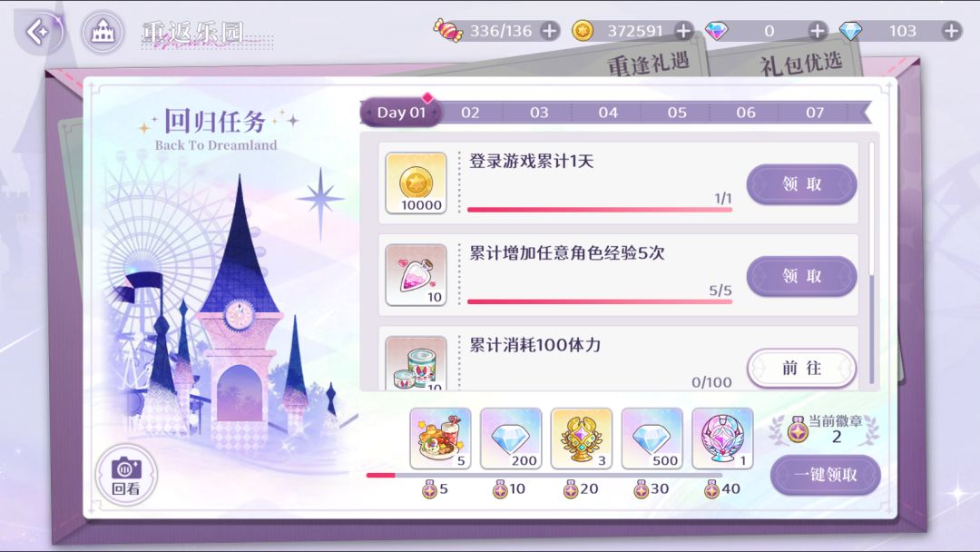Click the back arrow icon
The height and width of the screenshot is (552, 980).
(x=38, y=31)
